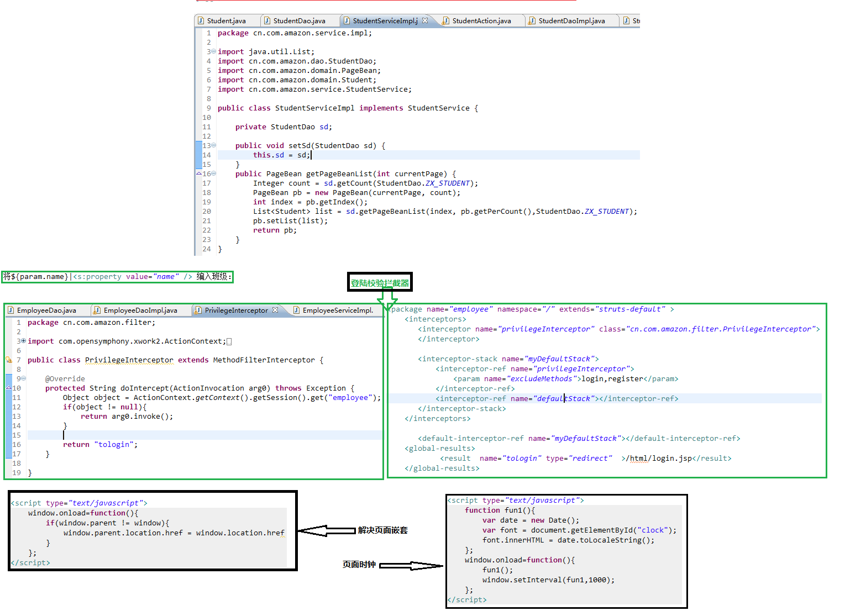Image resolution: width=845 pixels, height=616 pixels.
Task: Click the override marker beside line 10
Action: (x=9, y=388)
